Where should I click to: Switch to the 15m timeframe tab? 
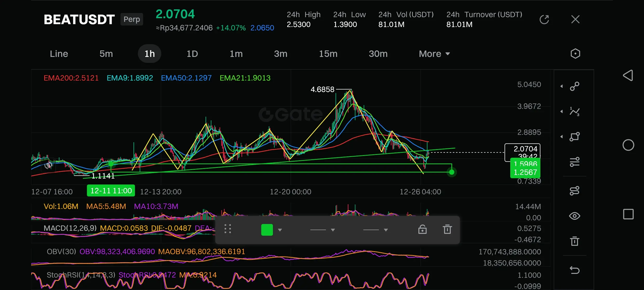tap(328, 54)
